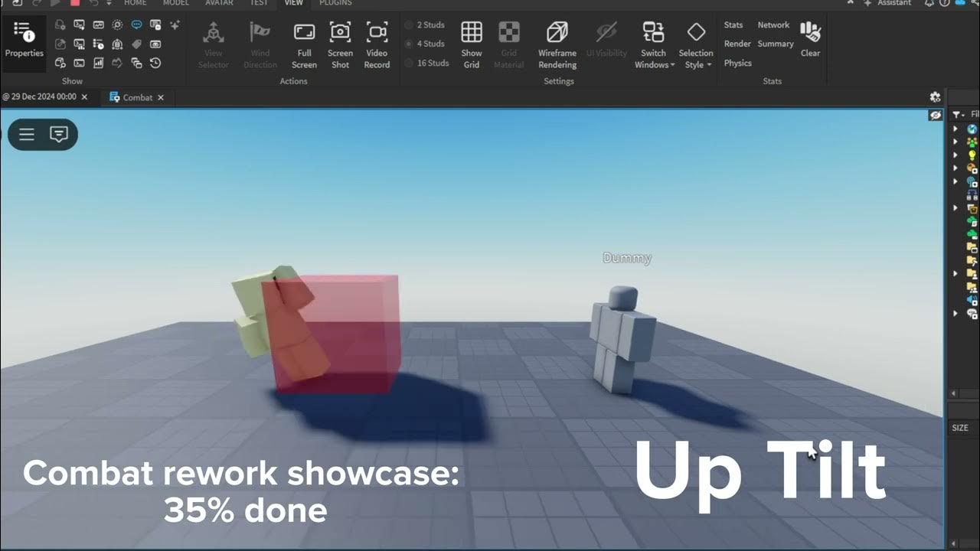Take a Screen Shot
This screenshot has width=980, height=551.
(x=340, y=44)
